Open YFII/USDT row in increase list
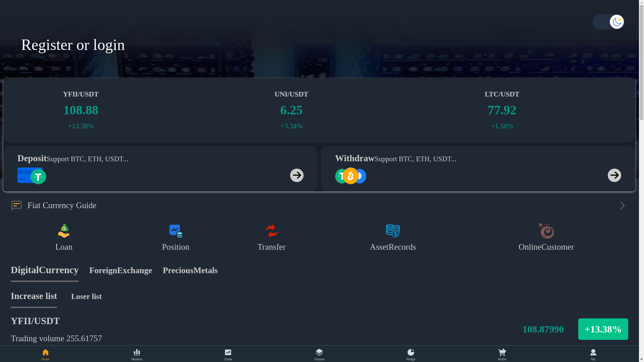 tap(319, 329)
